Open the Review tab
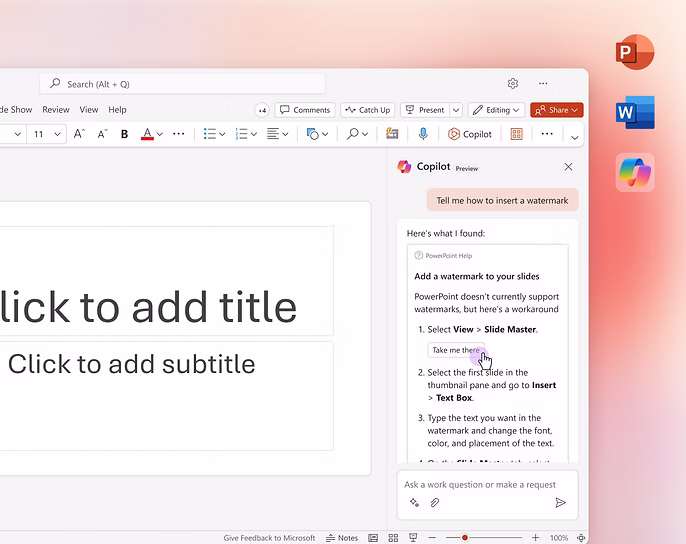Viewport: 686px width, 544px height. point(56,109)
